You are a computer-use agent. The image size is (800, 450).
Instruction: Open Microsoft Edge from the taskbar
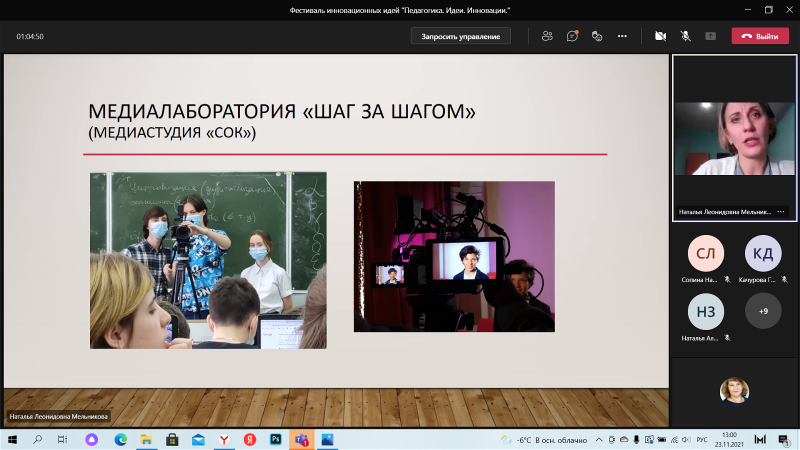121,440
